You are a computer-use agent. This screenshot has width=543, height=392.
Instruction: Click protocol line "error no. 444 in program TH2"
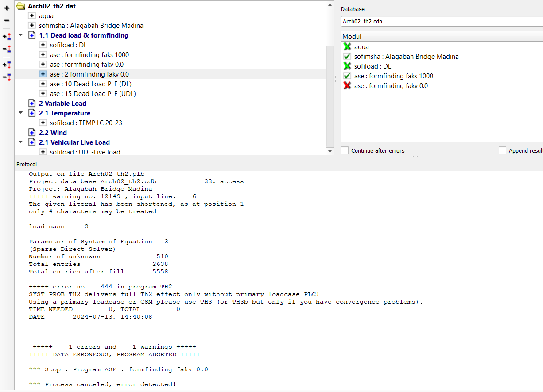pos(101,287)
